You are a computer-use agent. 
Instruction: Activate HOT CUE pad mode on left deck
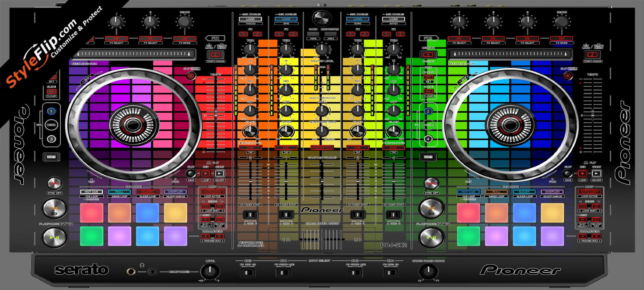91,192
